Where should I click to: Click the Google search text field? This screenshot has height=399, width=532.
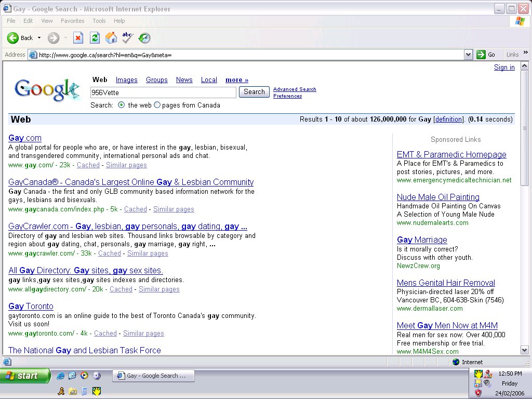(163, 92)
